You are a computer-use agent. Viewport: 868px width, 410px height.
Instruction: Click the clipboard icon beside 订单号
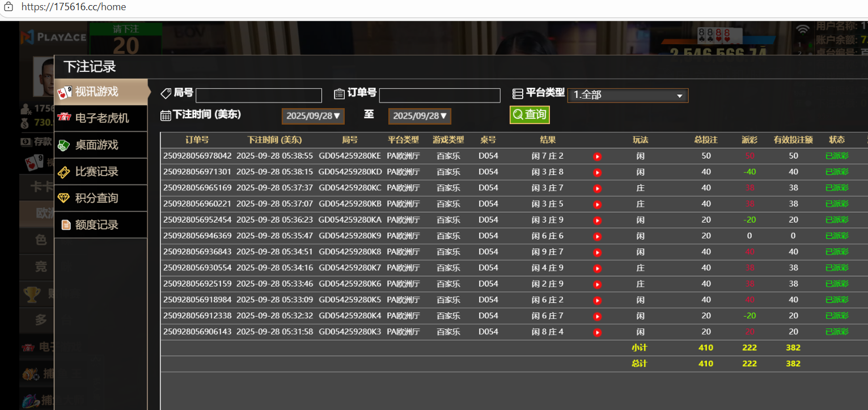pyautogui.click(x=339, y=93)
